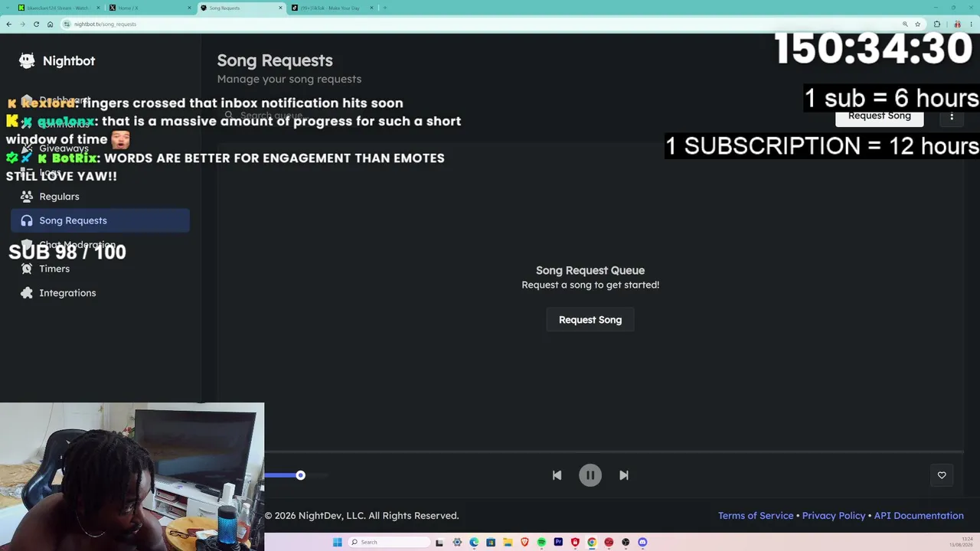Viewport: 980px width, 551px height.
Task: Open the Terms of Service link
Action: pyautogui.click(x=756, y=516)
